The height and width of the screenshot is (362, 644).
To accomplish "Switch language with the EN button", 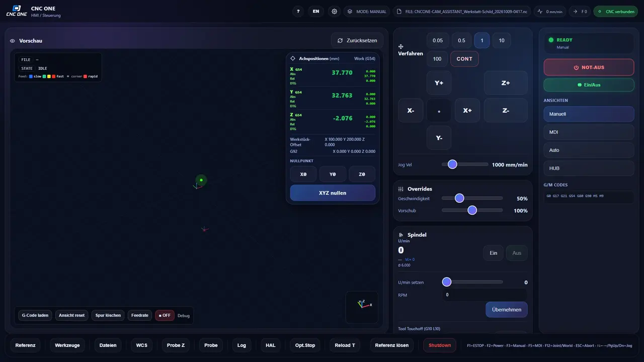I will pyautogui.click(x=316, y=11).
